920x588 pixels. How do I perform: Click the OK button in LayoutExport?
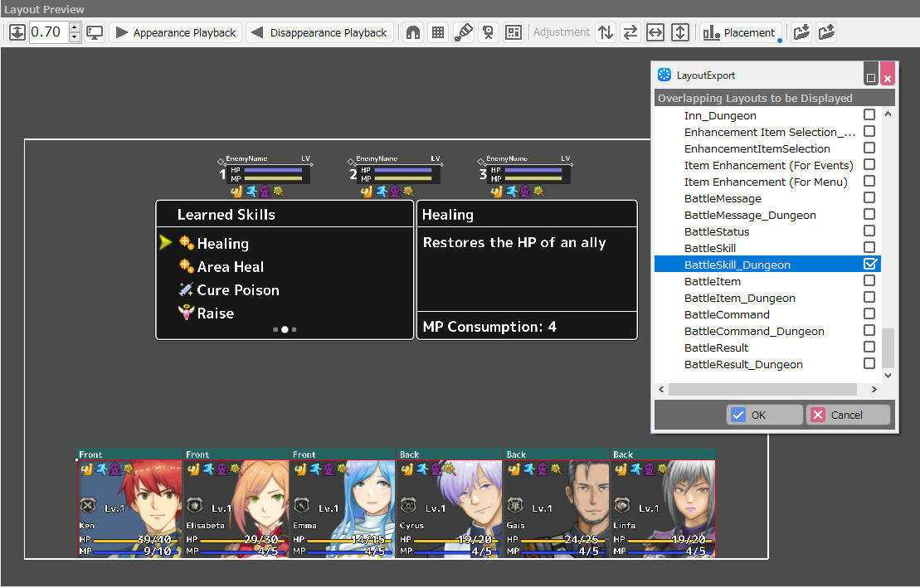(x=763, y=415)
